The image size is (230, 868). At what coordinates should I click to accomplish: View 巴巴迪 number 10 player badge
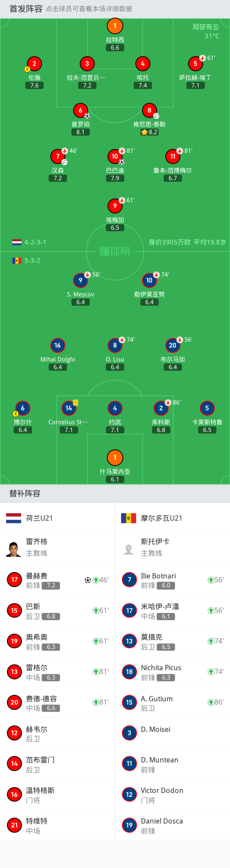[115, 156]
